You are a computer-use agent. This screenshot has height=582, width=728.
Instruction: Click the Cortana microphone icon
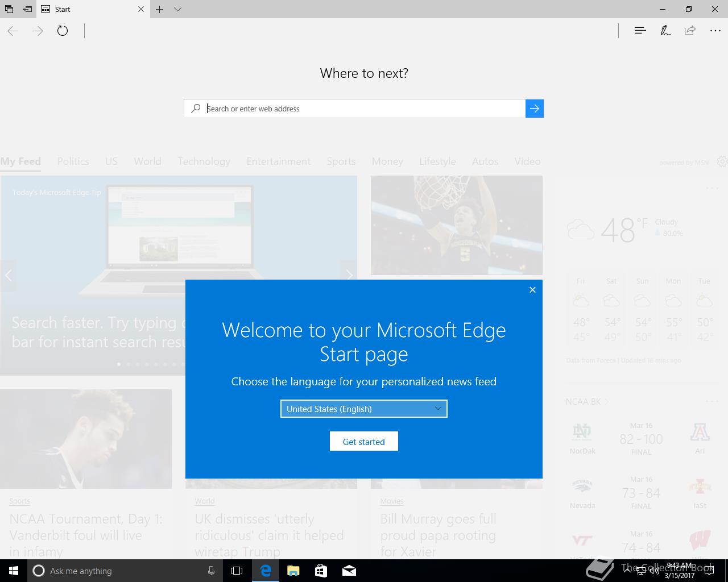211,571
